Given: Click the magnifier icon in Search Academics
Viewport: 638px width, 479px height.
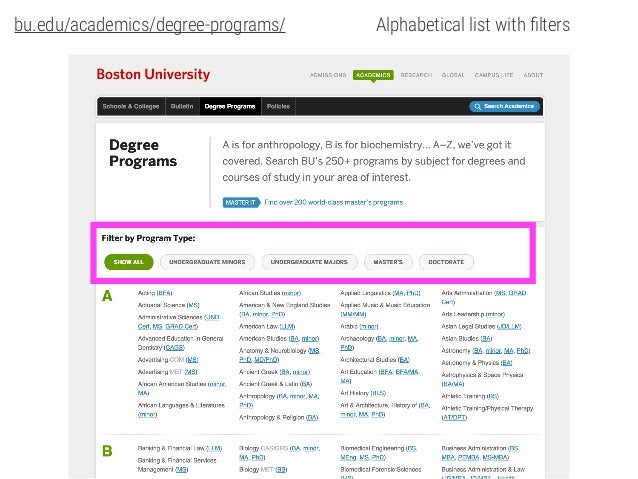Looking at the screenshot, I should 478,107.
